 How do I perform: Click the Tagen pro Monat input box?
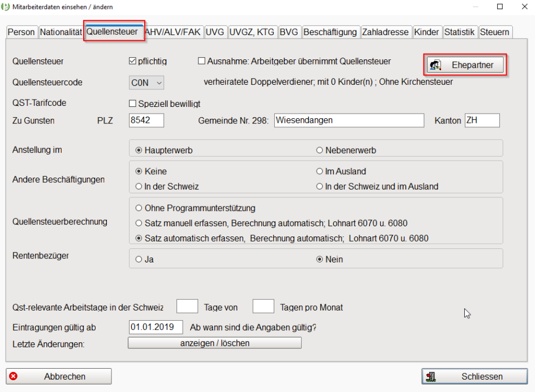pyautogui.click(x=263, y=307)
